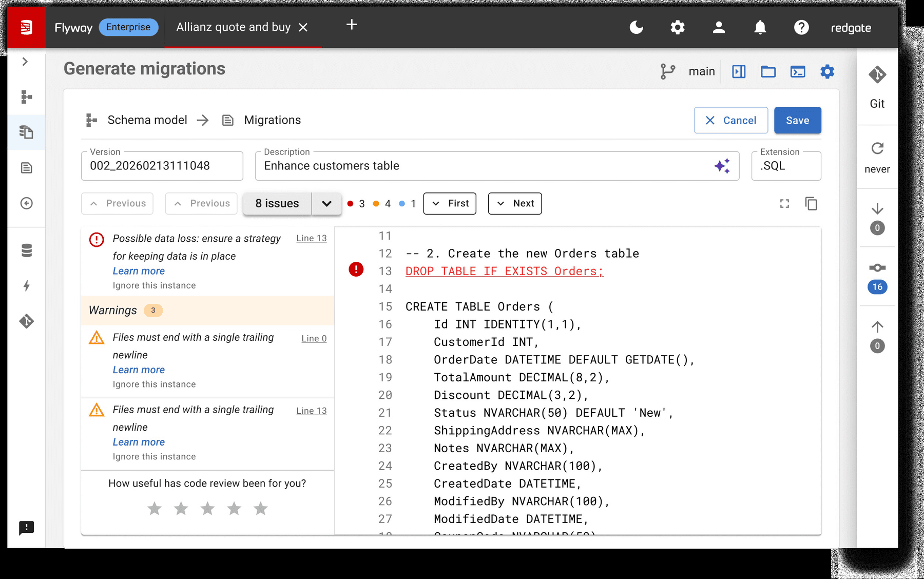Jump to Line 0 warning link
Viewport: 924px width, 579px height.
(314, 338)
